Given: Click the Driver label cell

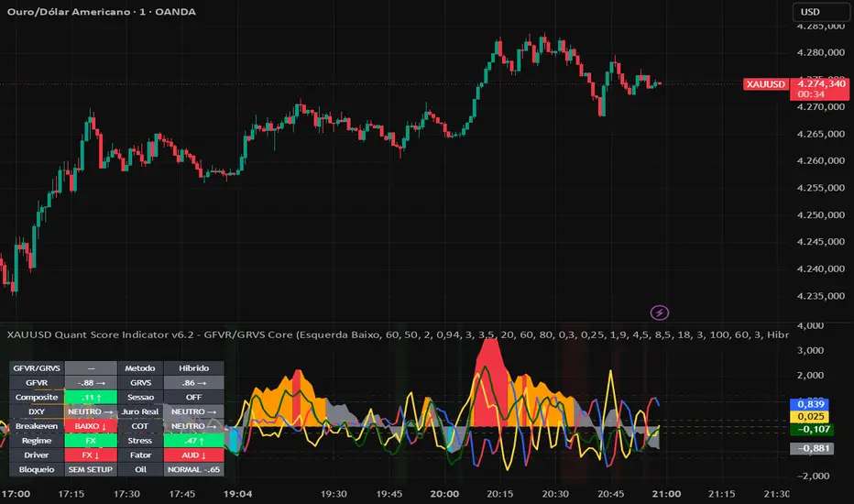Looking at the screenshot, I should point(37,455).
